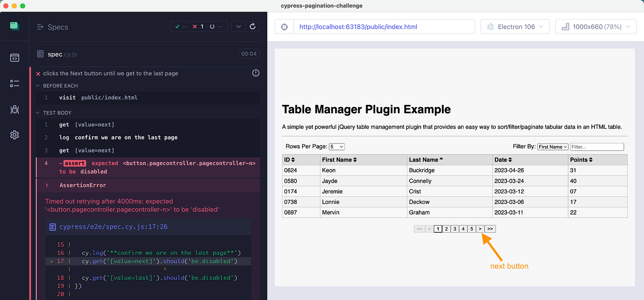Click the failed tests count indicator
The height and width of the screenshot is (300, 644).
coord(198,27)
